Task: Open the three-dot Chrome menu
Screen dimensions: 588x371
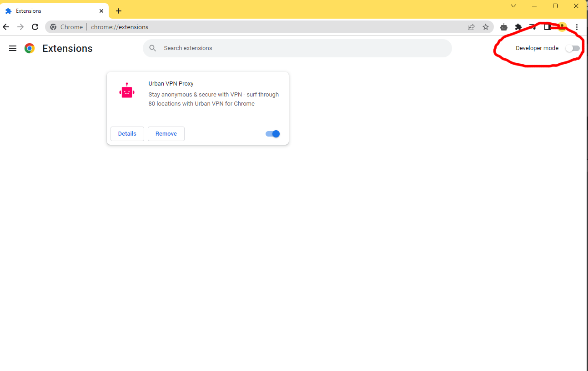Action: [577, 27]
